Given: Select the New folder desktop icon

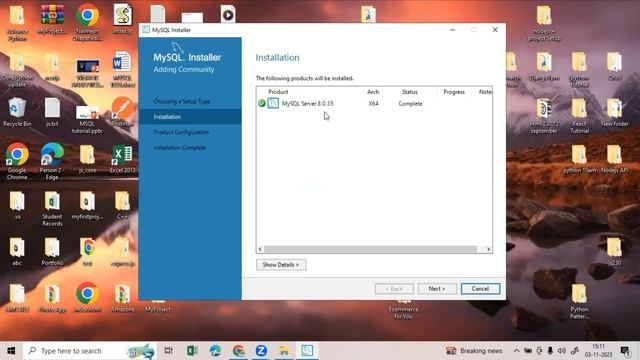Looking at the screenshot, I should point(614,112).
